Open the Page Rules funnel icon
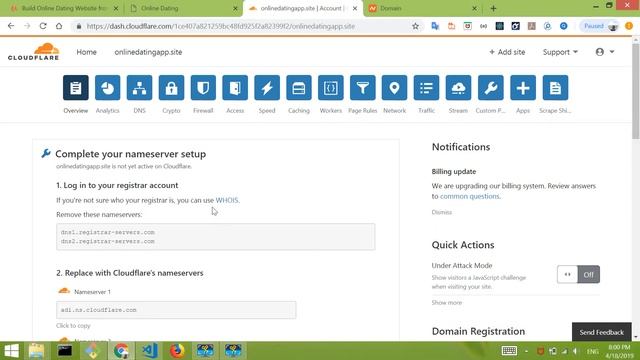Screen dimensions: 640x360 coord(362,88)
